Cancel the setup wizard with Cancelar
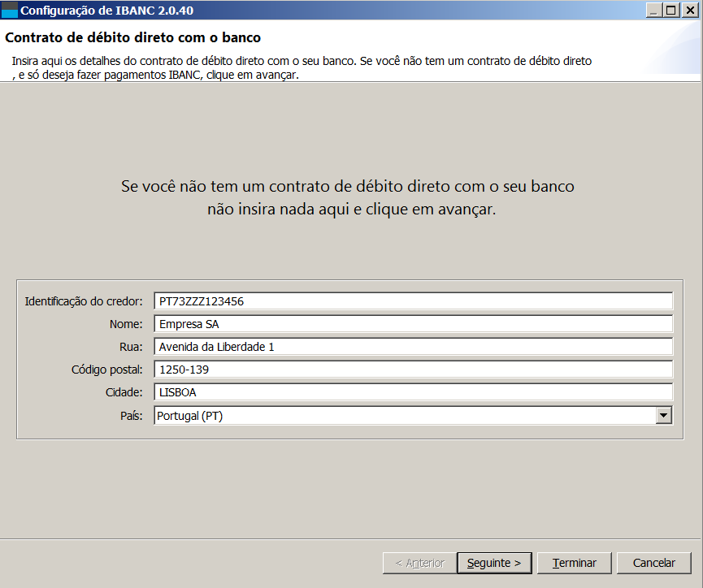 pyautogui.click(x=653, y=563)
